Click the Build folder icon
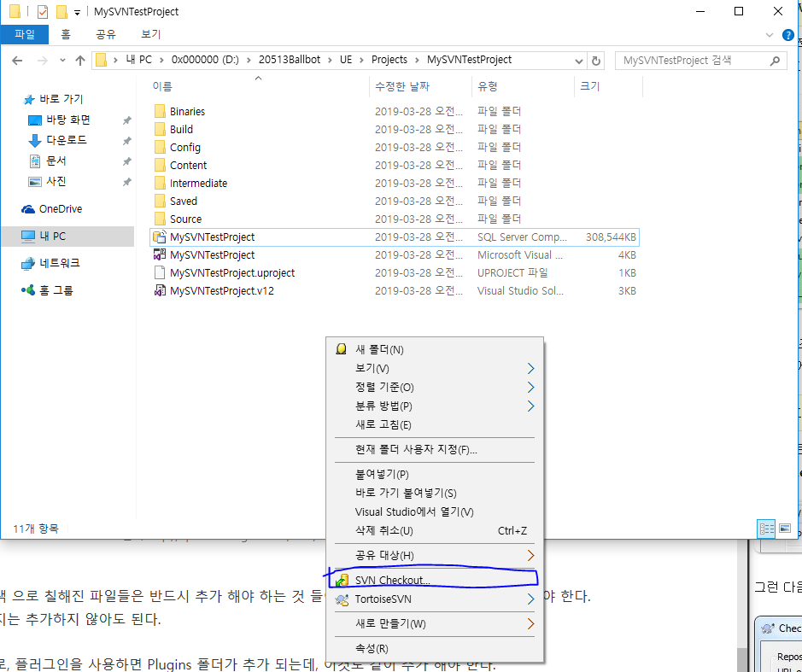 (x=160, y=130)
